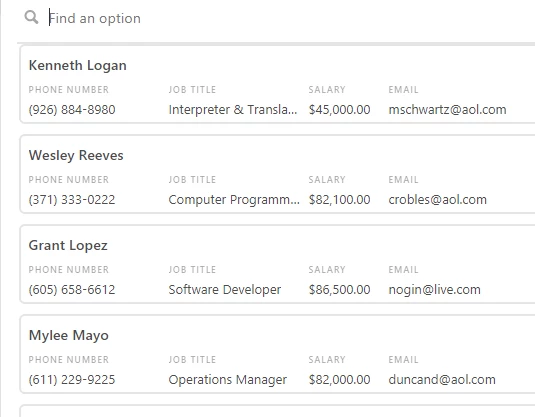
Task: Click email duncand@aol.com
Action: (442, 380)
